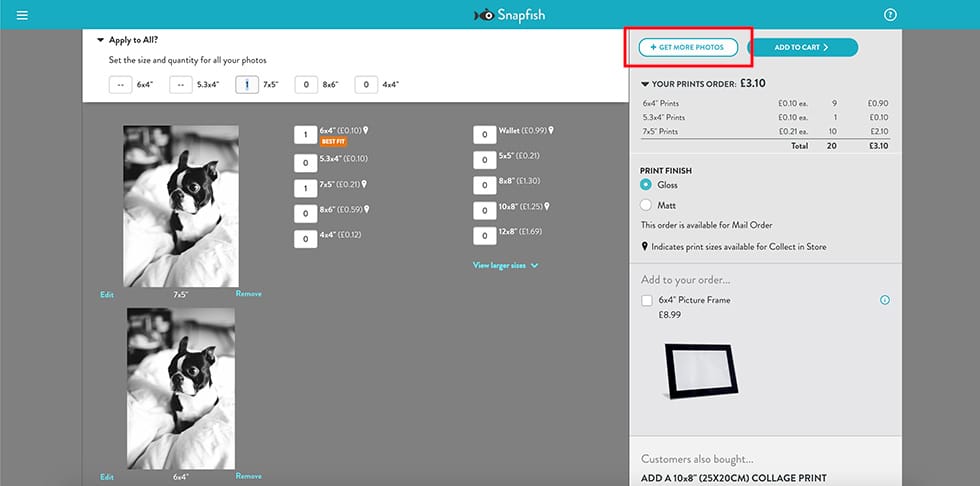Screen dimensions: 980x486
Task: Click Get More Photos button
Action: (688, 47)
